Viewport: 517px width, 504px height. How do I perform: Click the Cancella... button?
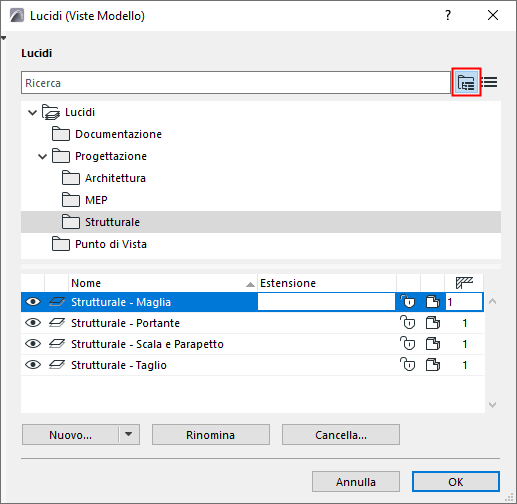[341, 435]
